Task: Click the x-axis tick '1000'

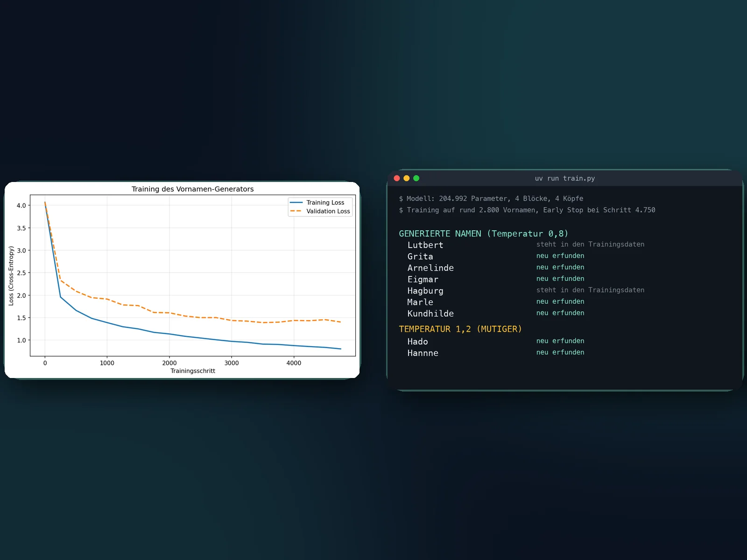Action: click(x=107, y=363)
